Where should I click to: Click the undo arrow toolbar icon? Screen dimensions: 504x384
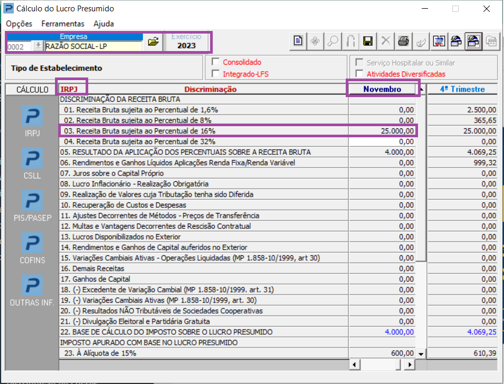click(350, 41)
